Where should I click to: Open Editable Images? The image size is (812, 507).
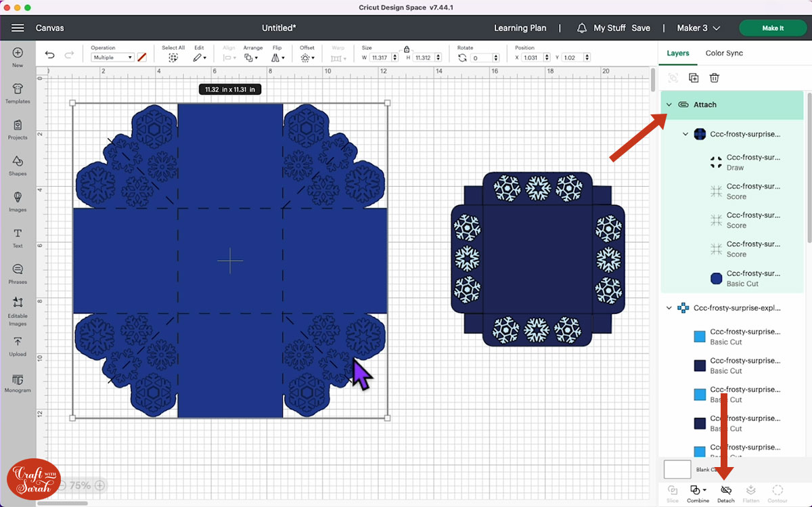click(18, 311)
